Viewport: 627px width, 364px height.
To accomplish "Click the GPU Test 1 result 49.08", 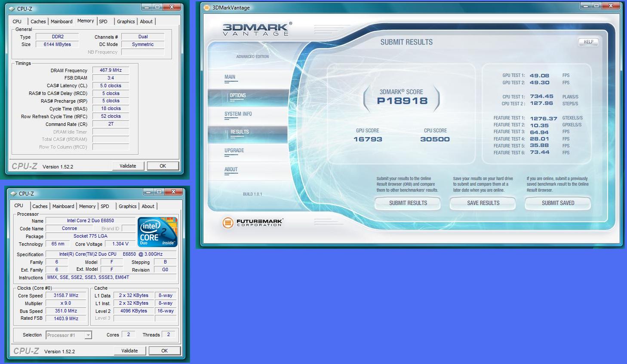I will click(x=539, y=75).
